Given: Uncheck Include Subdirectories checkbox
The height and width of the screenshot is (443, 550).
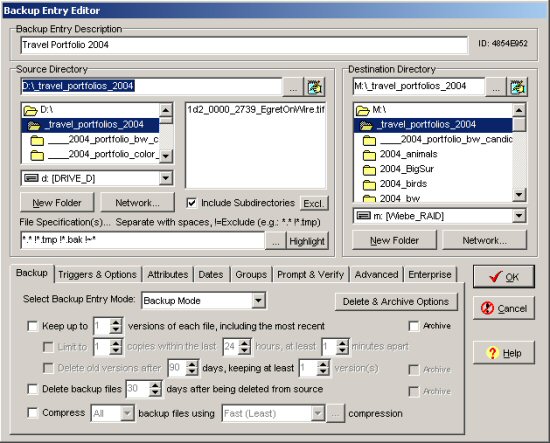Looking at the screenshot, I should click(x=192, y=203).
